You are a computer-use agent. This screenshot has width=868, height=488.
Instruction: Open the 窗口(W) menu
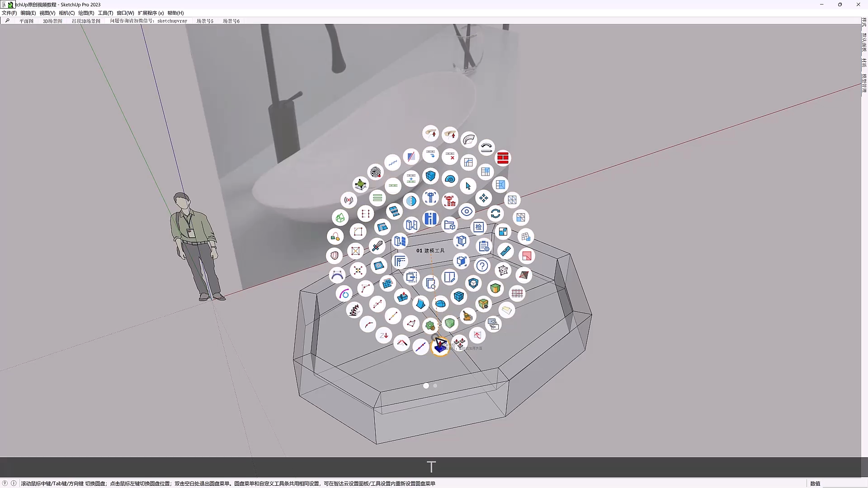coord(125,13)
